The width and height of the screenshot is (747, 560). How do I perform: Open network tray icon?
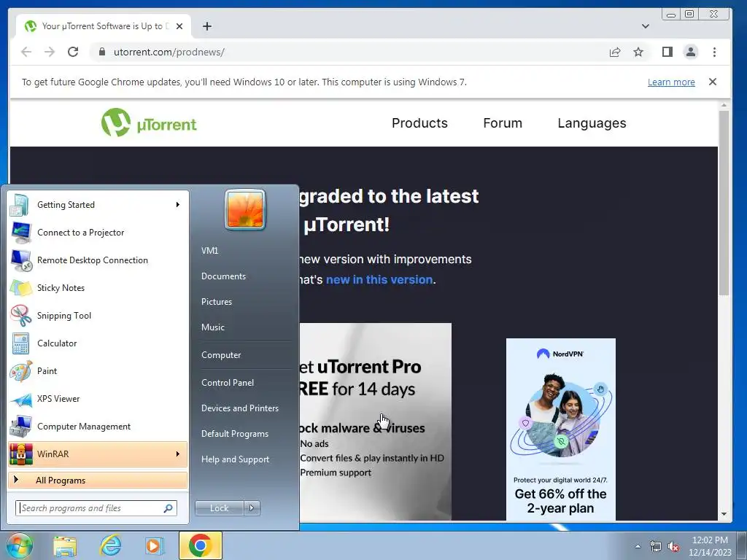point(656,547)
